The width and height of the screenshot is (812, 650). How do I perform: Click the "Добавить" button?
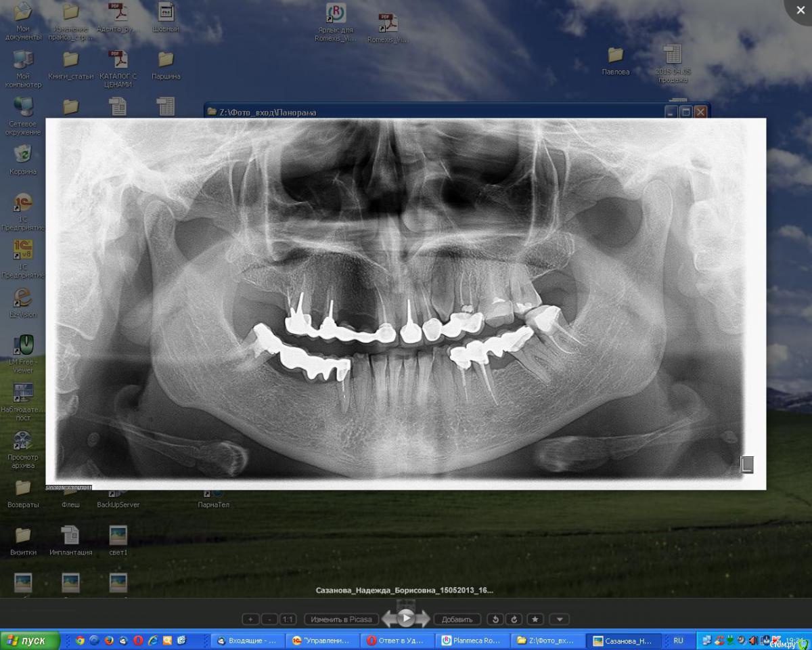coord(457,619)
